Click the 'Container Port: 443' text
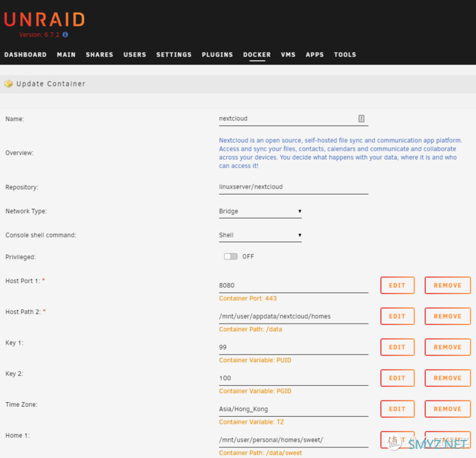The image size is (476, 458). tap(248, 298)
